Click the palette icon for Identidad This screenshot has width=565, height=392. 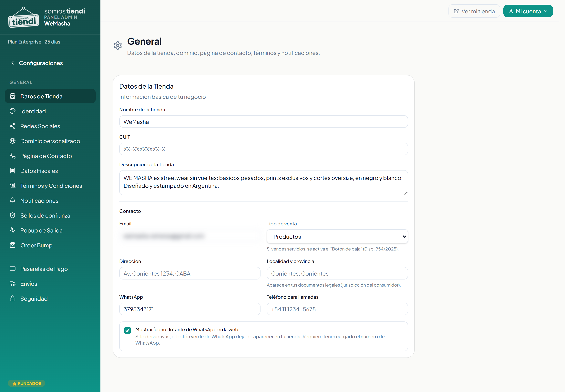pyautogui.click(x=13, y=111)
